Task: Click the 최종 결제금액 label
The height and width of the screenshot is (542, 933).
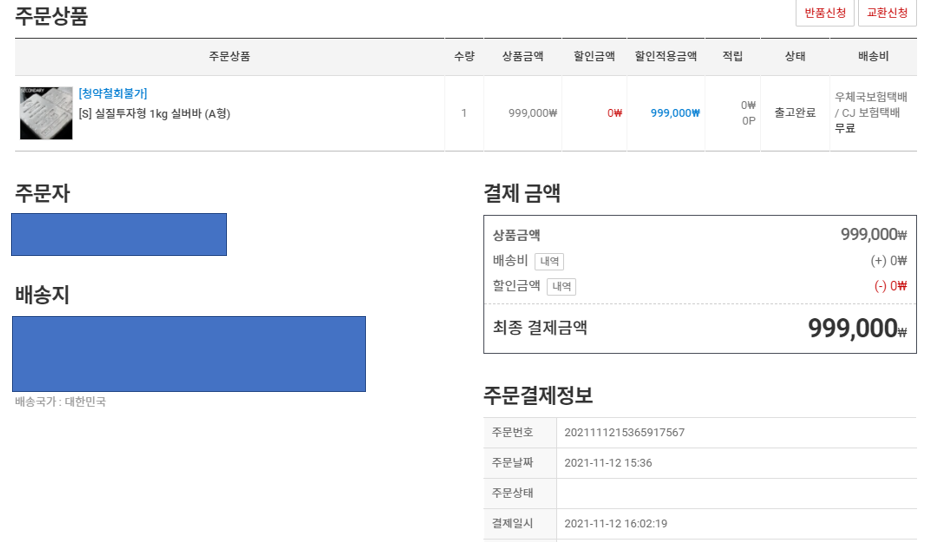Action: pyautogui.click(x=540, y=327)
